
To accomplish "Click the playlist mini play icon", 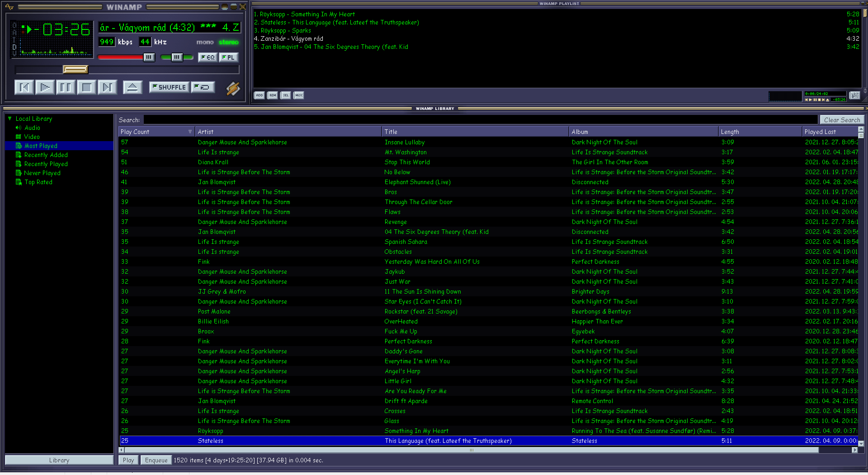I will coord(811,100).
